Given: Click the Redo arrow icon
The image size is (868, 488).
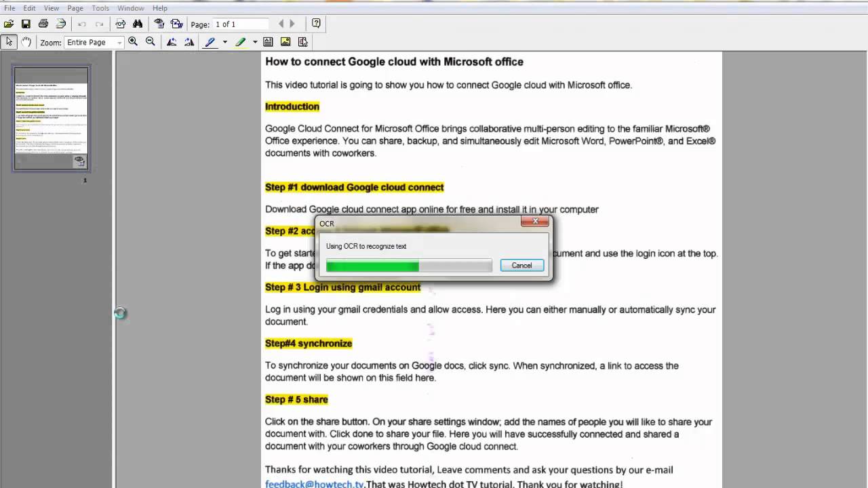Looking at the screenshot, I should (99, 24).
